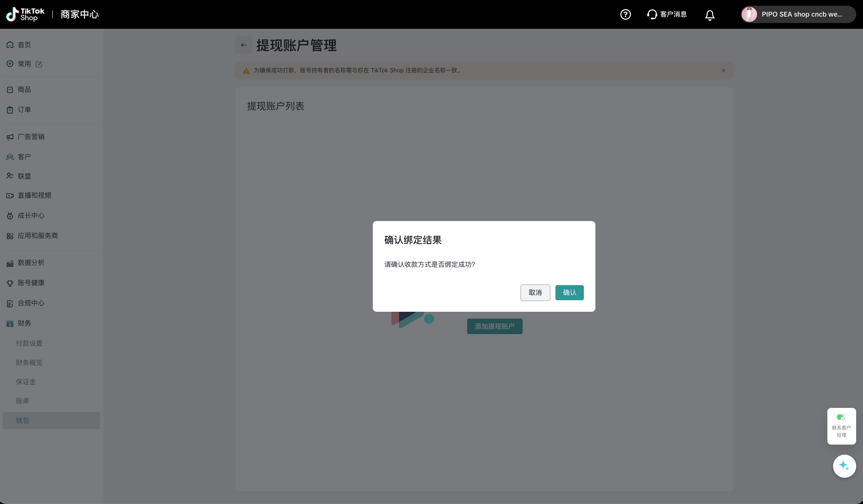Click Add Withdrawal Account button
The image size is (863, 504).
(494, 326)
